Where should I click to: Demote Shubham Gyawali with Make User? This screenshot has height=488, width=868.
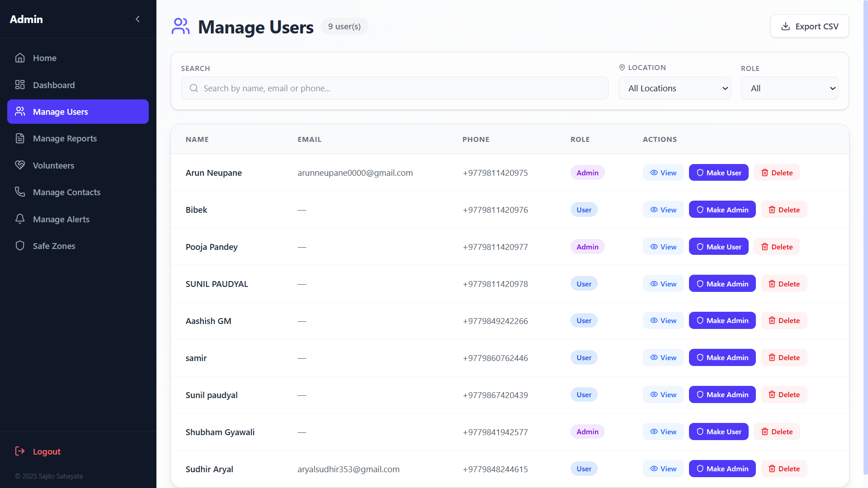[x=718, y=432]
